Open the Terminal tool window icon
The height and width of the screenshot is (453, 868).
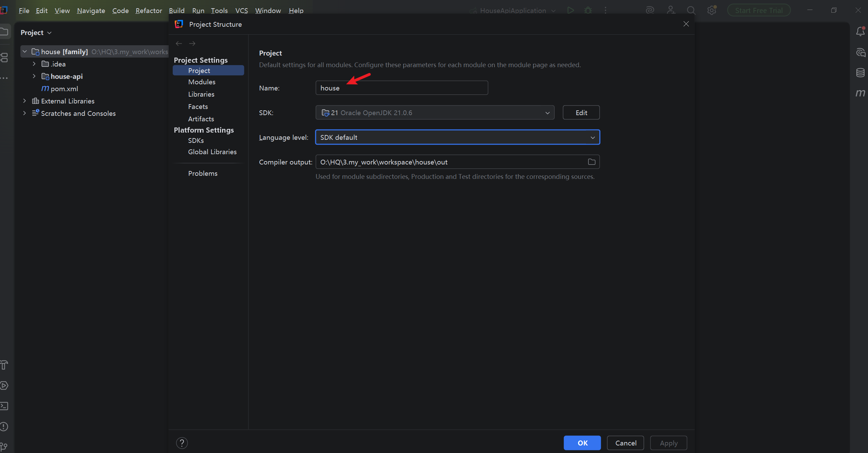[x=4, y=406]
